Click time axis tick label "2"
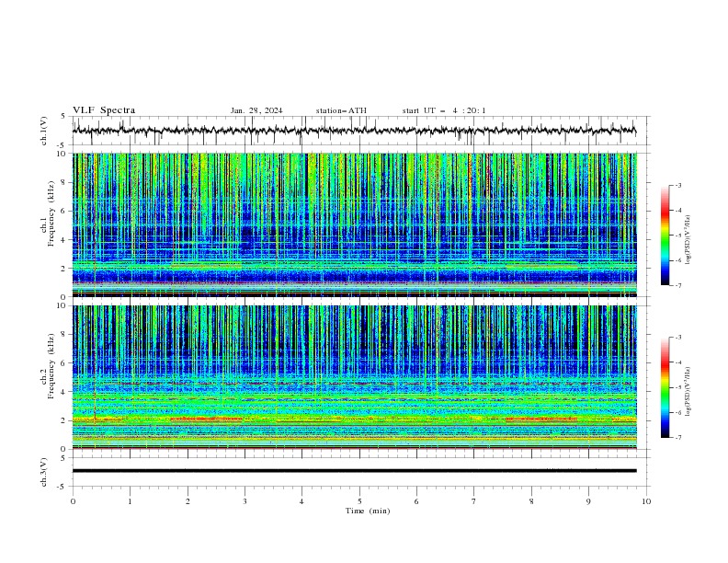 [188, 501]
